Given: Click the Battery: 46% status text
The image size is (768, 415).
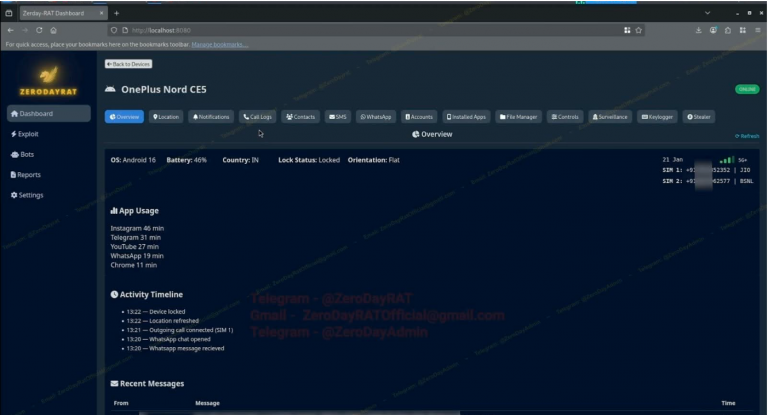Looking at the screenshot, I should coord(187,160).
